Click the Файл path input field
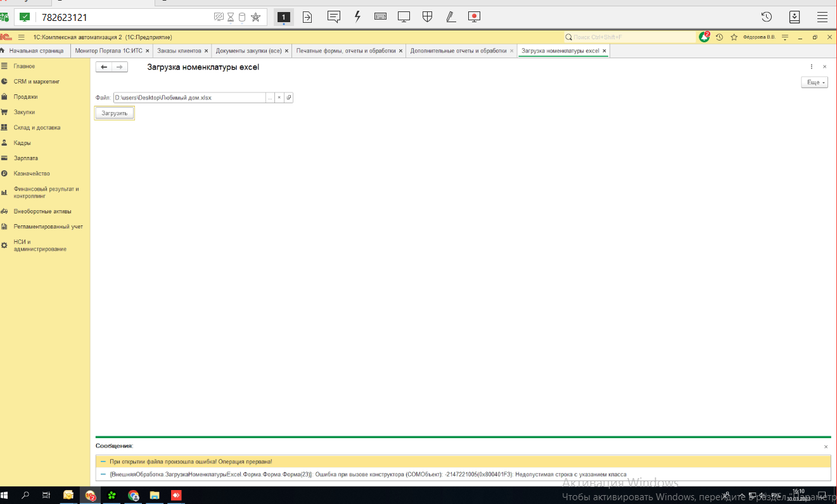The width and height of the screenshot is (837, 504). click(x=189, y=98)
